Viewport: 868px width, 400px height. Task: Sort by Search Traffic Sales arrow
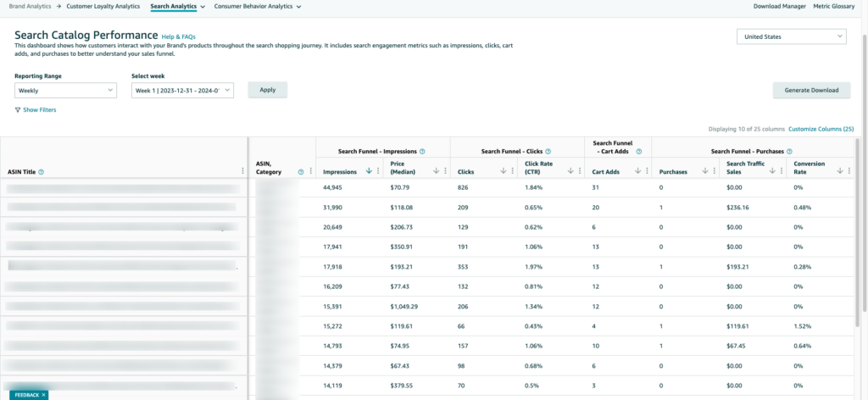click(x=772, y=171)
